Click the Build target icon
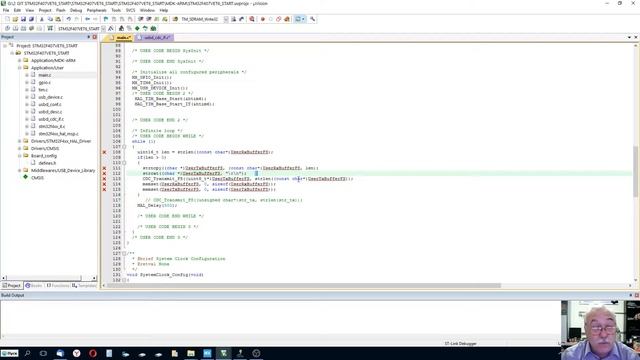The height and width of the screenshot is (360, 640). coord(16,29)
